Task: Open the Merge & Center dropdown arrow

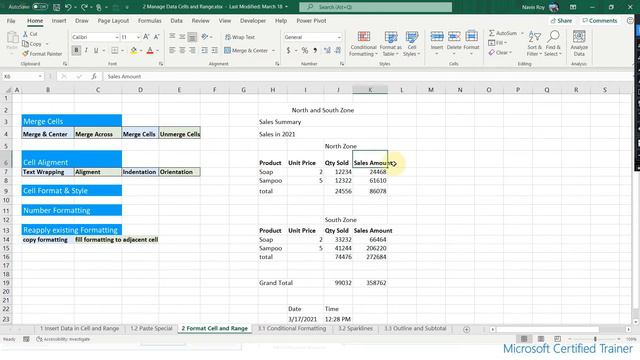Action: point(273,51)
